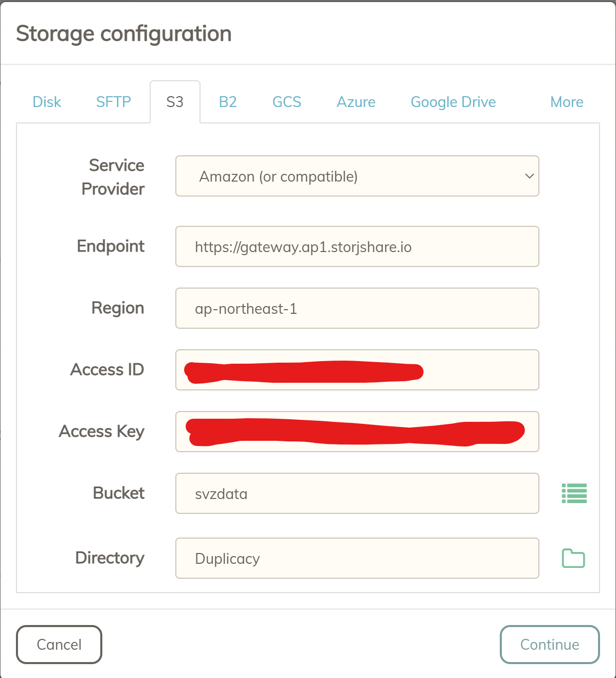Edit the Directory field containing Duplicacy
This screenshot has width=616, height=678.
tap(357, 558)
